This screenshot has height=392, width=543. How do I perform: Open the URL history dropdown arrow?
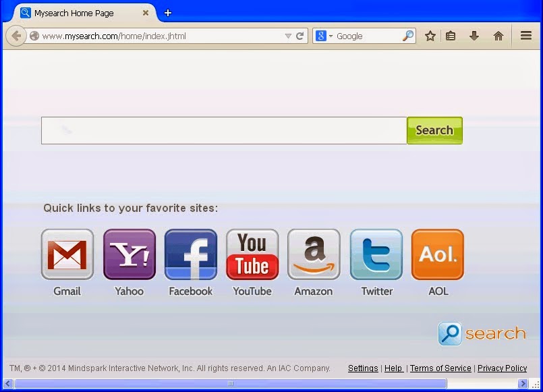(x=288, y=36)
